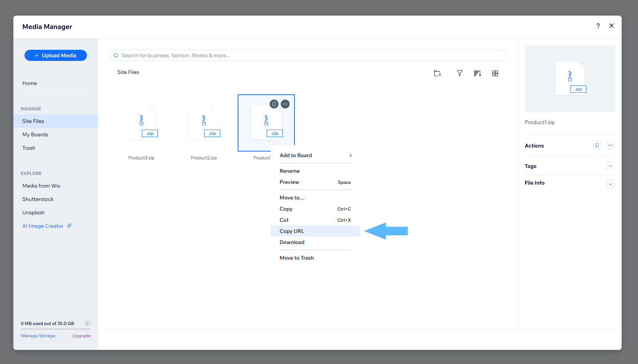Expand the File Info section
The image size is (638, 364).
[x=611, y=184]
